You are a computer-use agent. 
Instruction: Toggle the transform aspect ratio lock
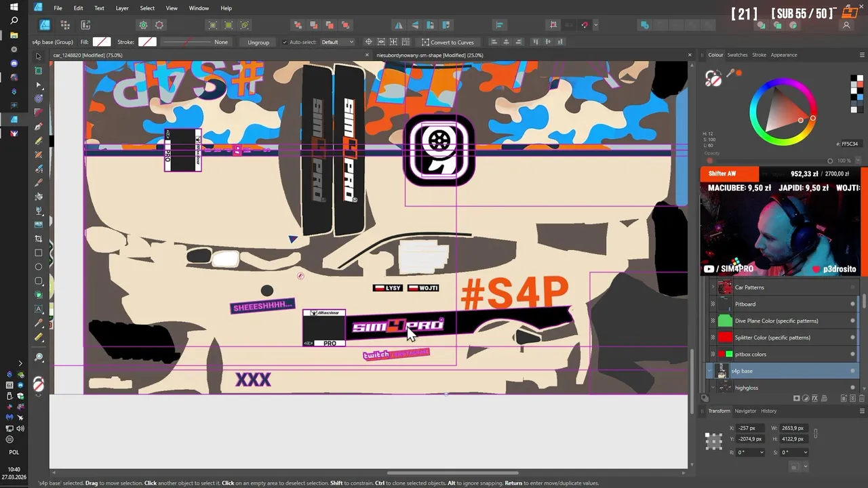point(815,434)
